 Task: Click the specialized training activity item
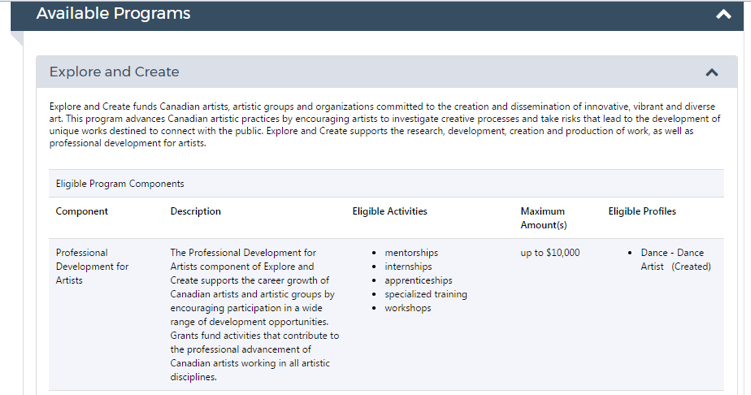[x=426, y=294]
